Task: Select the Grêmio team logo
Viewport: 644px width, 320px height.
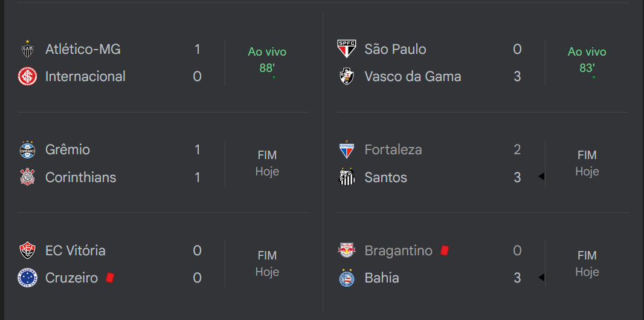Action: pos(28,149)
